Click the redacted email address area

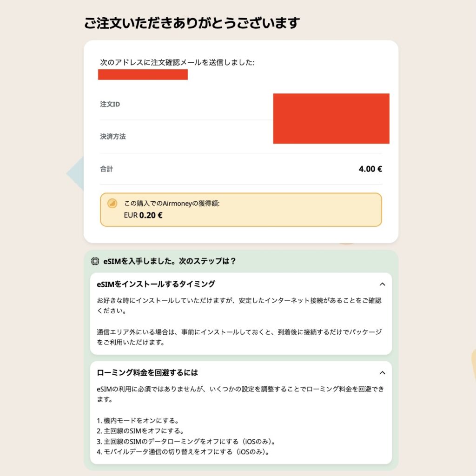[142, 75]
